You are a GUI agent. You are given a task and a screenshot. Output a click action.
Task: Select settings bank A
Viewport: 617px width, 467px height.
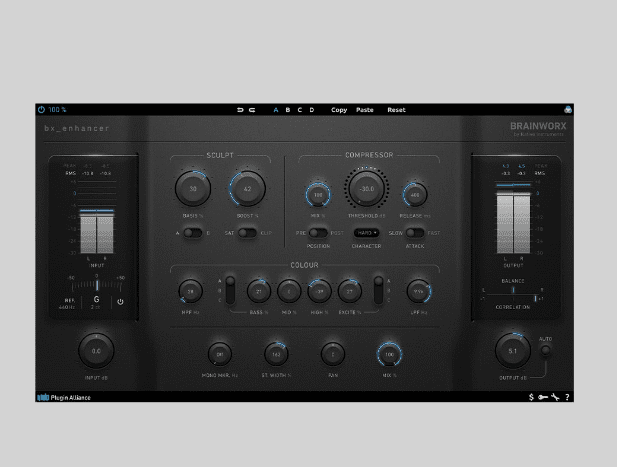click(276, 110)
